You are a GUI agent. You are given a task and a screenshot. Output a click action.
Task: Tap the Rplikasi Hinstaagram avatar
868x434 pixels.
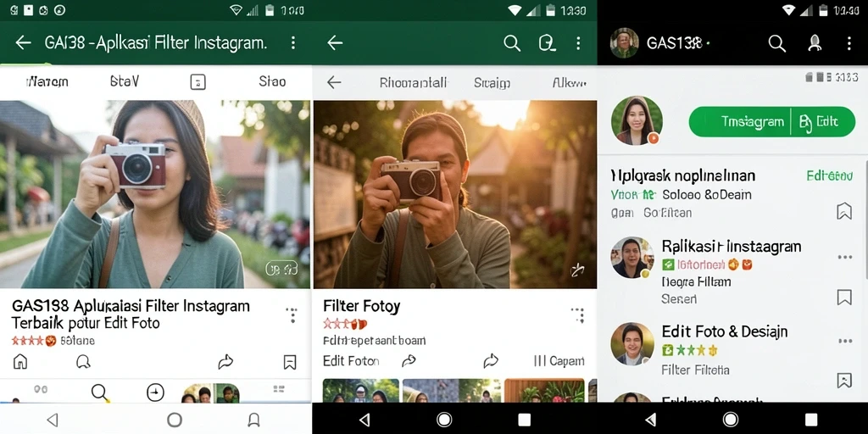[632, 258]
